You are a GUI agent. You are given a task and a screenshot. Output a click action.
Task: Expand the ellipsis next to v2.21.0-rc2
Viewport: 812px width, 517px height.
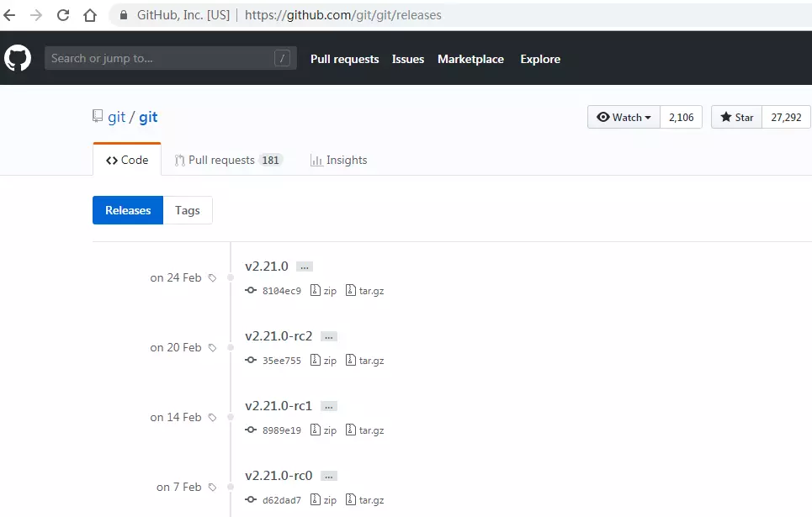329,337
